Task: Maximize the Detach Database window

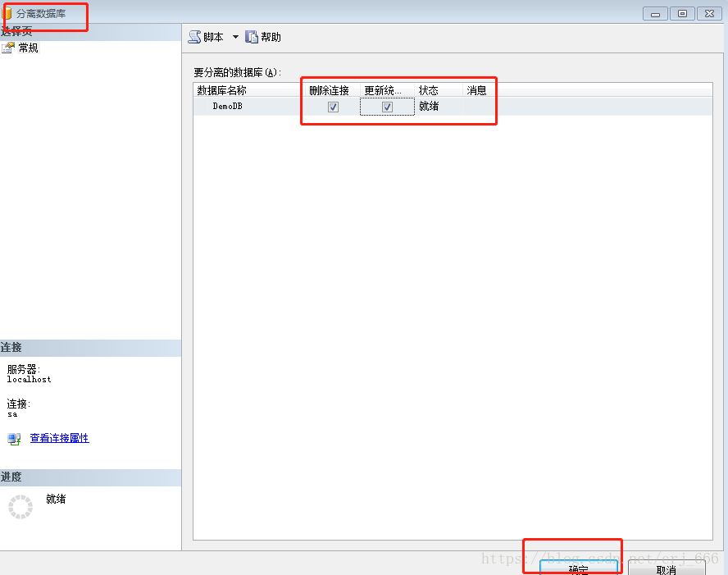Action: [x=682, y=13]
